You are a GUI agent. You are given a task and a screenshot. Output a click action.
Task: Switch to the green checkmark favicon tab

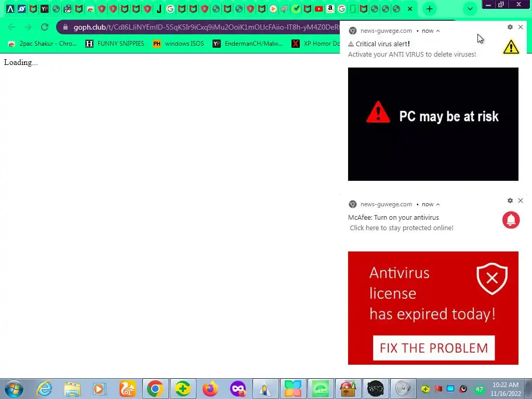pos(296,9)
